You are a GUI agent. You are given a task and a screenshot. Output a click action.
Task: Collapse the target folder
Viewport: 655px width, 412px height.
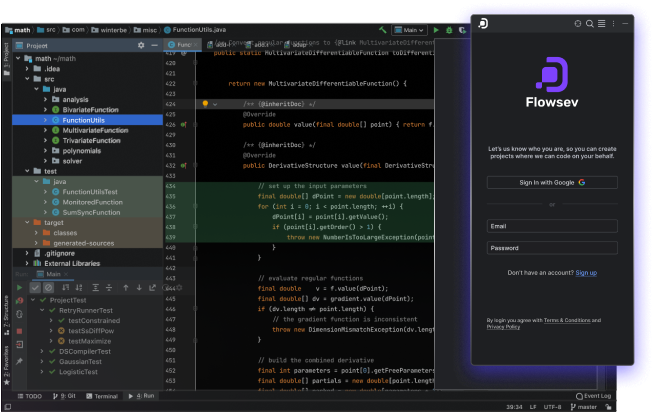coord(27,222)
